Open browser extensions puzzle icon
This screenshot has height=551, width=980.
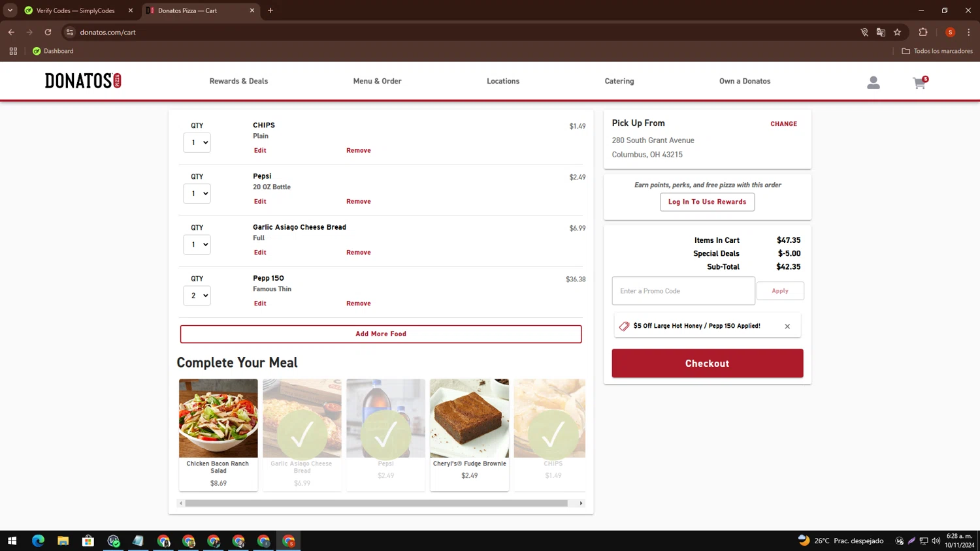coord(923,32)
